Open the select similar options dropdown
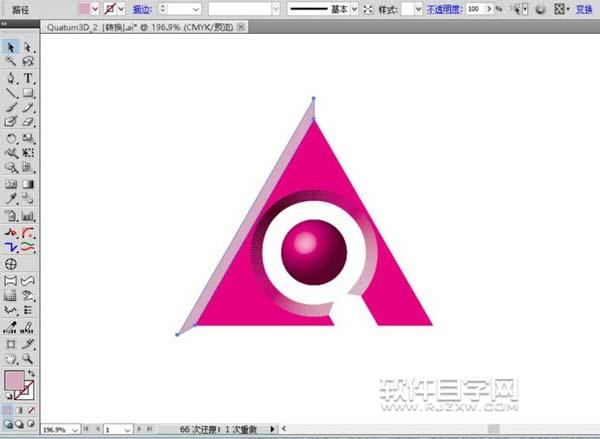Viewport: 600px width, 439px height. 525,9
